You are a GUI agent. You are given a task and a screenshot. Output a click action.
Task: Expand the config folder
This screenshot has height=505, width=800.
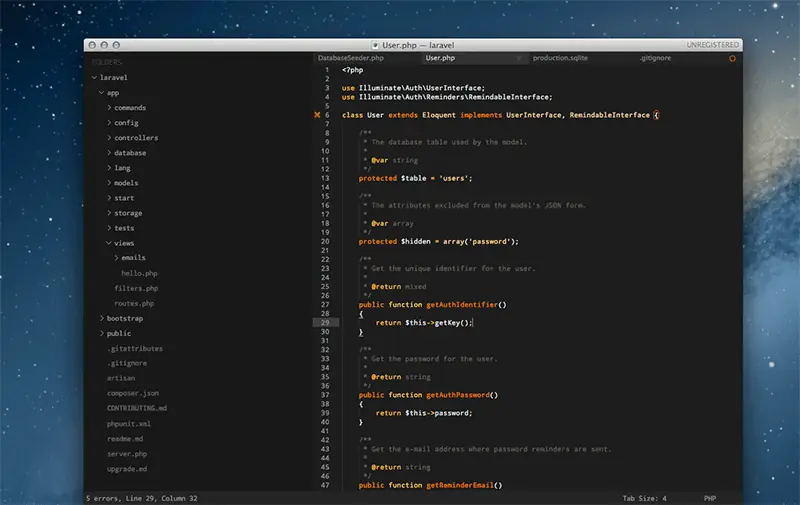click(109, 122)
